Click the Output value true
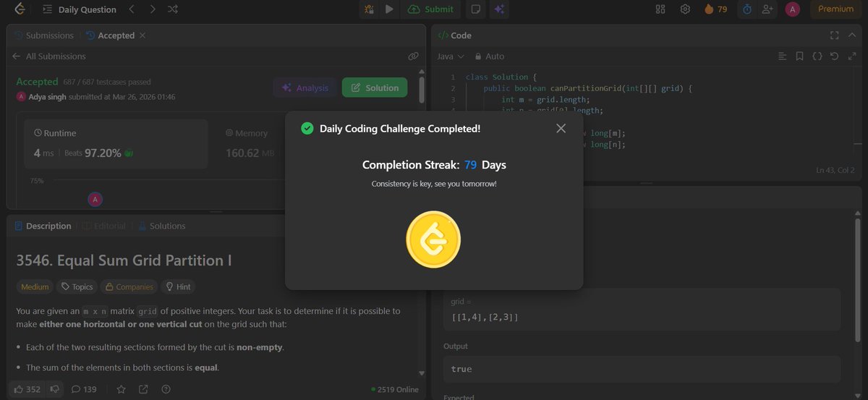The width and height of the screenshot is (868, 400). (461, 369)
